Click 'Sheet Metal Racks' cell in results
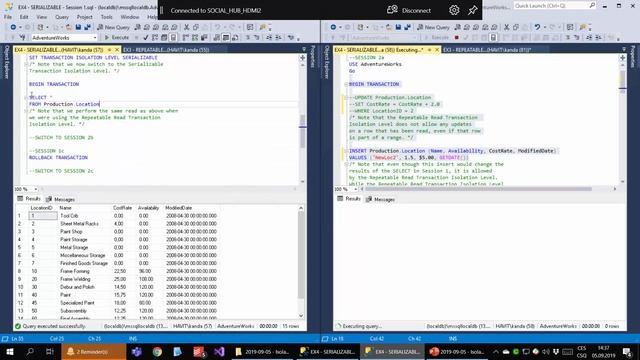 (79, 224)
